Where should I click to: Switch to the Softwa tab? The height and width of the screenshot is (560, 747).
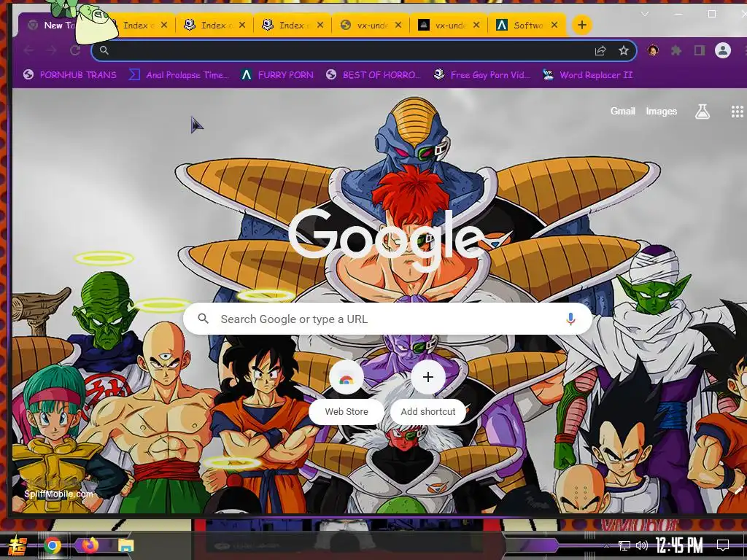pos(527,26)
